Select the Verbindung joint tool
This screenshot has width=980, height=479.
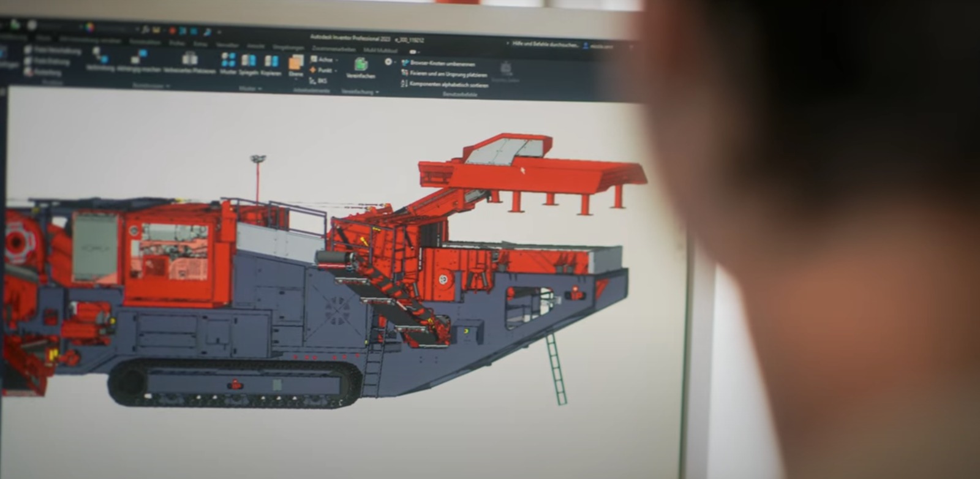tap(100, 60)
